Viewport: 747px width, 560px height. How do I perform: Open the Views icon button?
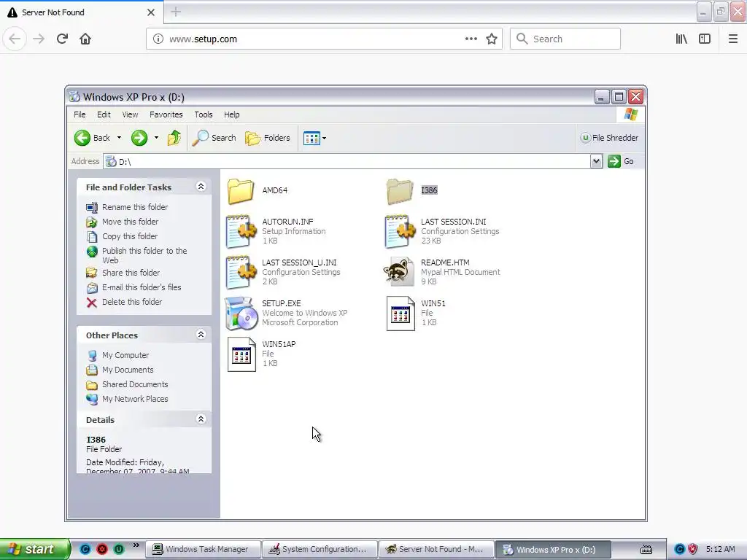pyautogui.click(x=311, y=139)
